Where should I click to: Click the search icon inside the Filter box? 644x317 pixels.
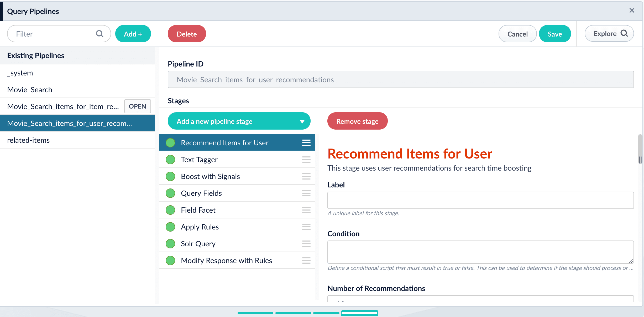pos(100,34)
